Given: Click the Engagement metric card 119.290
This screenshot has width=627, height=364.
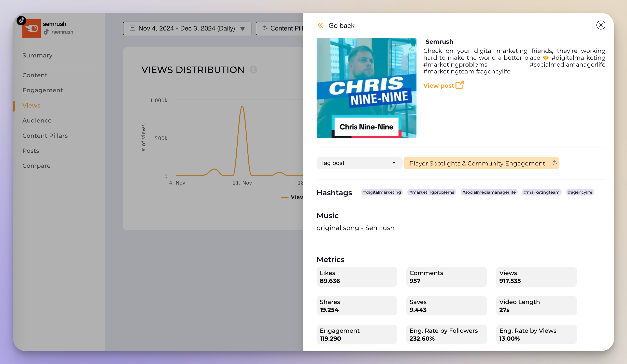Looking at the screenshot, I should point(357,335).
